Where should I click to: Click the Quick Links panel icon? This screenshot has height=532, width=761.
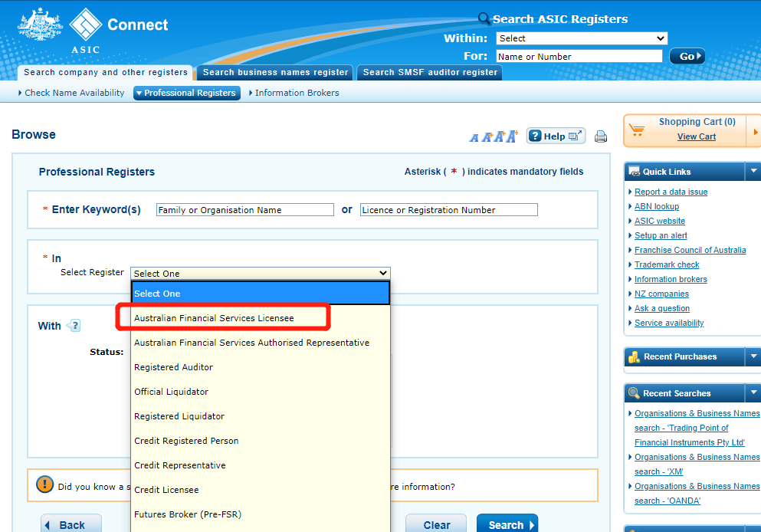634,172
